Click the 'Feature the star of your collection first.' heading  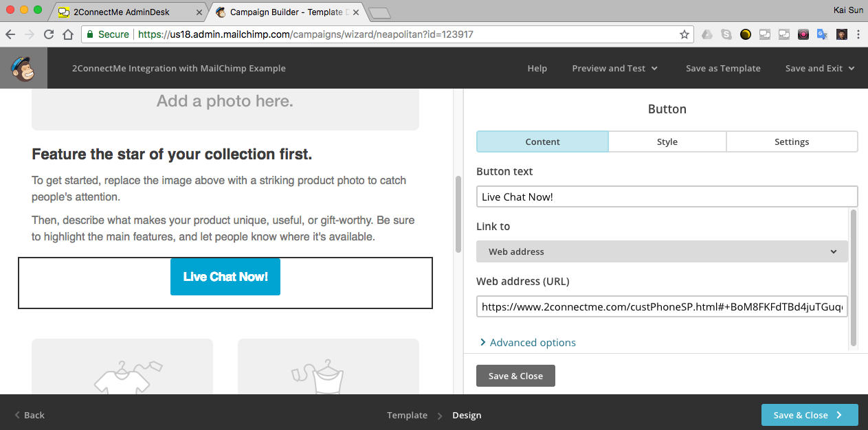click(172, 155)
